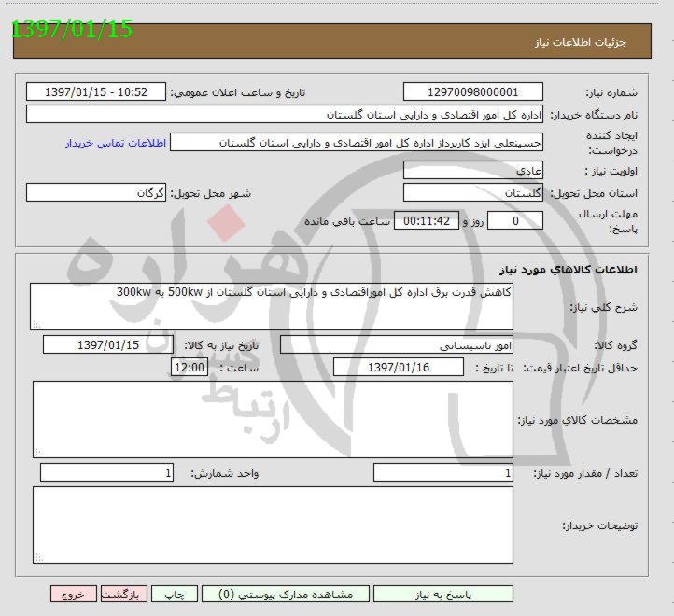Click the green 1397/01/15 date stamp
Viewport: 674px width, 616px height.
point(71,29)
